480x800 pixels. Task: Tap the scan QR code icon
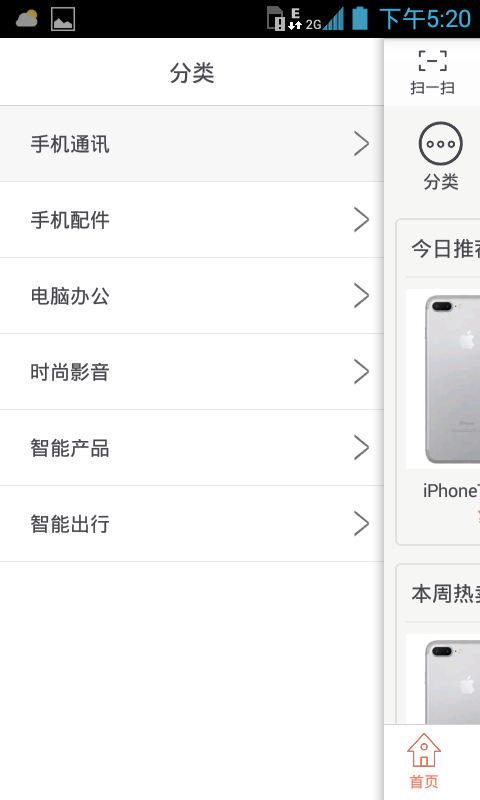[x=433, y=61]
